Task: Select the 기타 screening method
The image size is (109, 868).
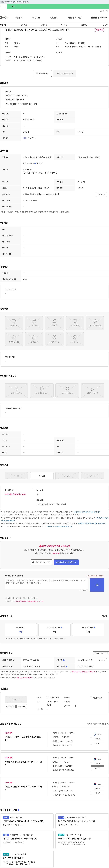Action: click(93, 476)
